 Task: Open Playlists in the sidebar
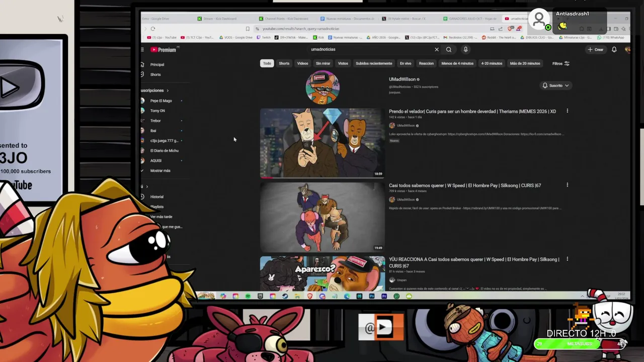157,207
